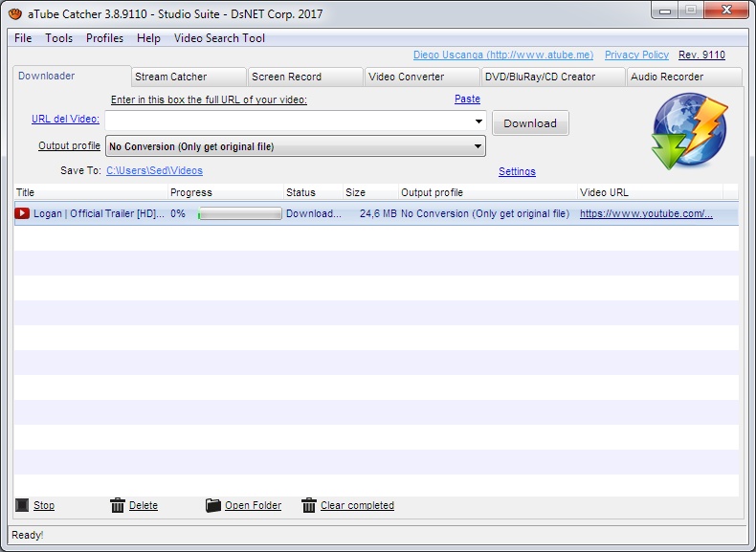This screenshot has height=552, width=756.
Task: Click the 24,6 MB size cell
Action: point(378,213)
